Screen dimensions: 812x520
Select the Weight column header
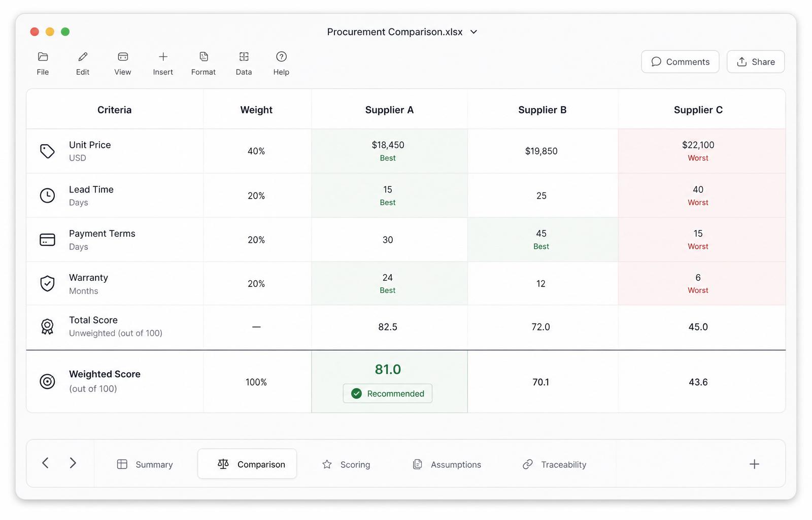(257, 110)
